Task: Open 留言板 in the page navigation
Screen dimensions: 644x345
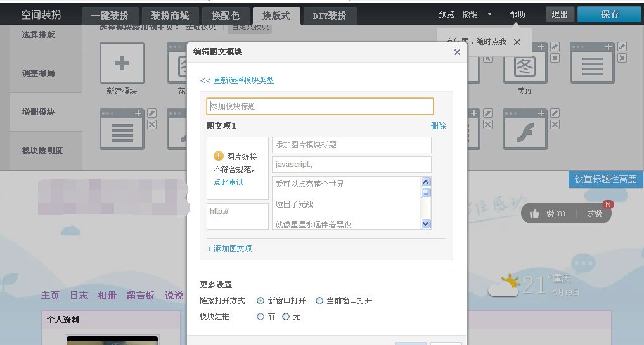Action: point(141,296)
